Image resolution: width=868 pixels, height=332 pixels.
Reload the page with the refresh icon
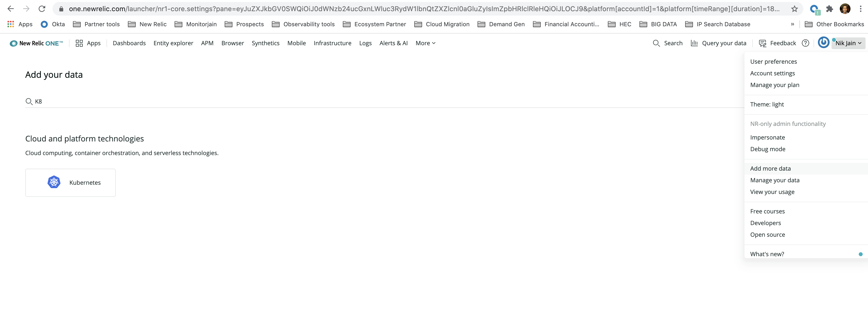tap(42, 9)
